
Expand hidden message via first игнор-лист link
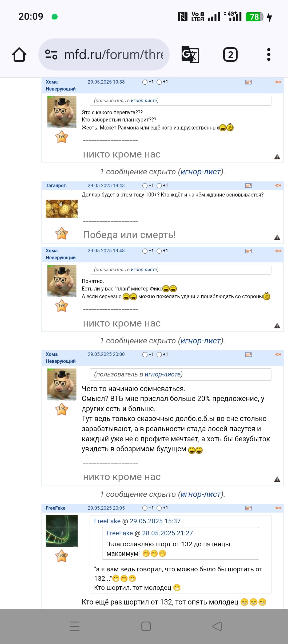click(201, 172)
